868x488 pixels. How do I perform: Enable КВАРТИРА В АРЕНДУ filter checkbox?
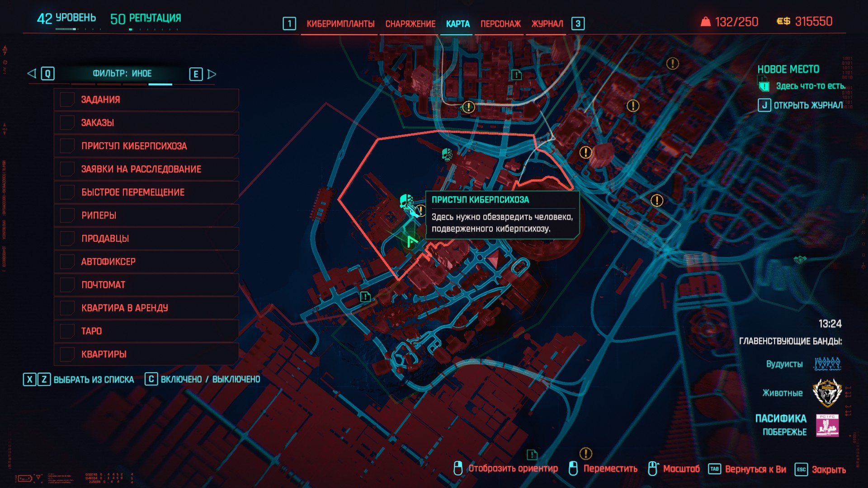click(x=67, y=308)
